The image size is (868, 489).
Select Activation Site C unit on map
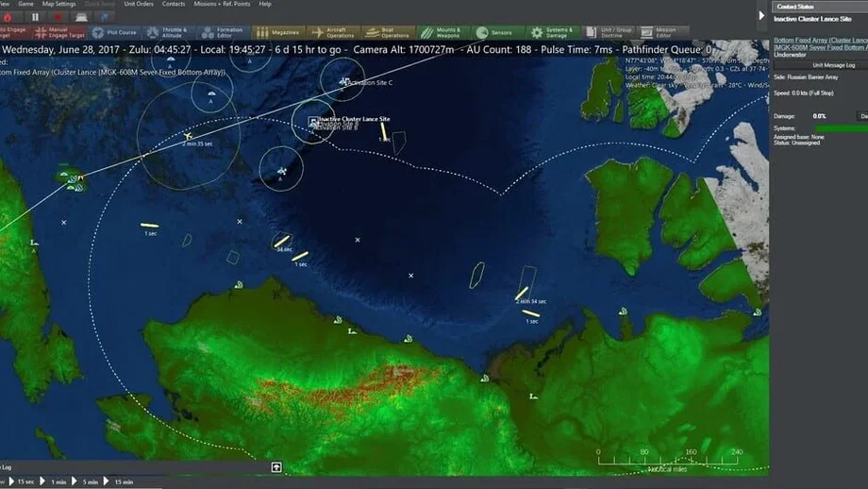[x=344, y=81]
